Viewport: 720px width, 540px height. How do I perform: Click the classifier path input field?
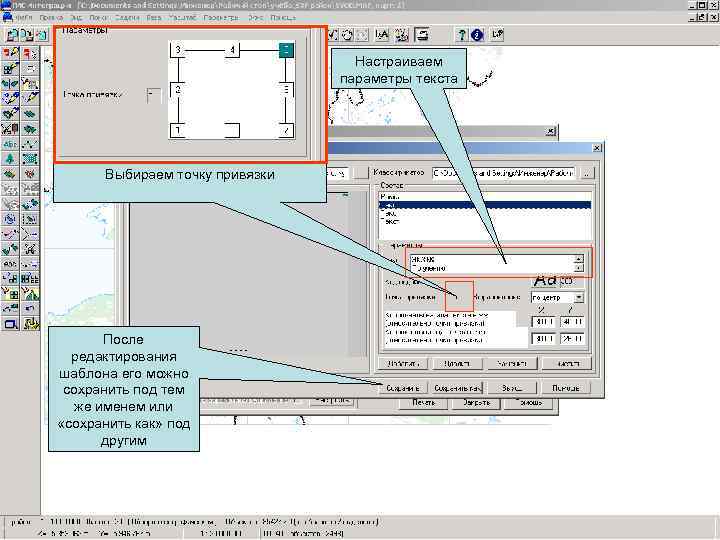point(503,173)
